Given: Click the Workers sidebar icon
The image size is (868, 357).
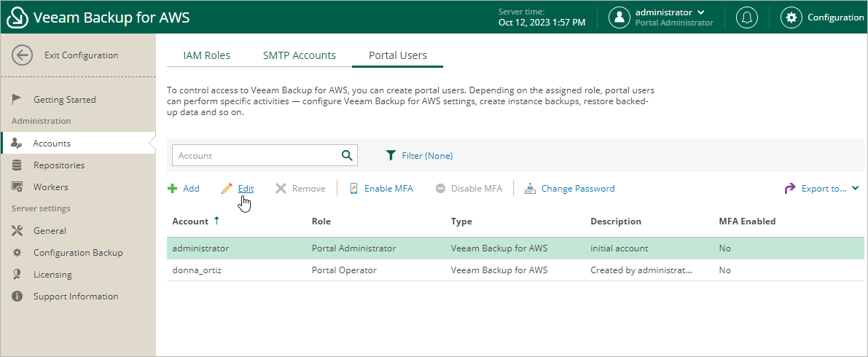Looking at the screenshot, I should (x=17, y=187).
